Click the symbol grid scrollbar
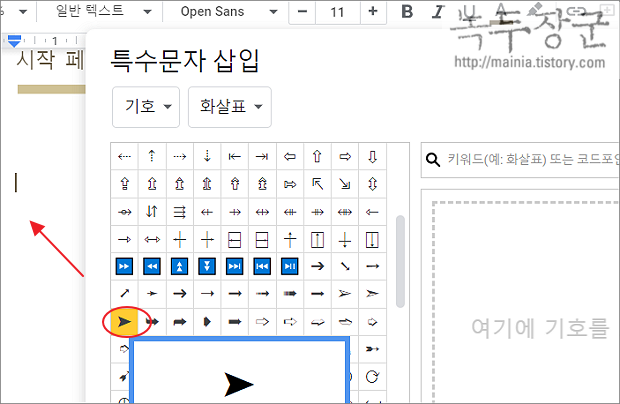The image size is (620, 404). (x=400, y=261)
